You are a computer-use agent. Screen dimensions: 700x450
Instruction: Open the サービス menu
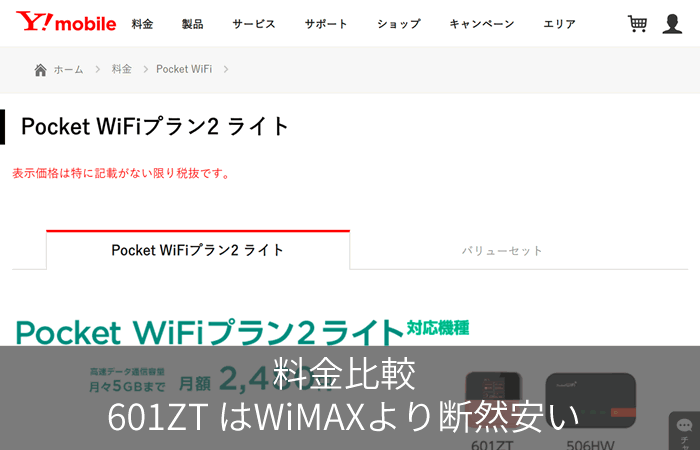coord(254,24)
